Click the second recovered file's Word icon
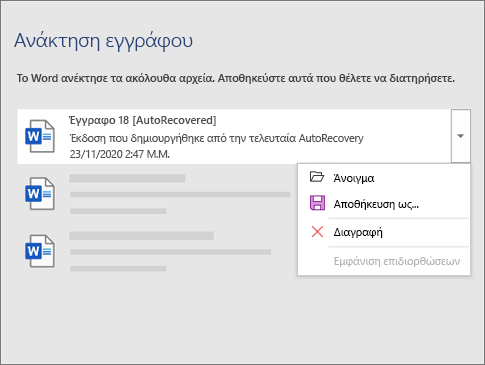The image size is (485, 365). [40, 193]
